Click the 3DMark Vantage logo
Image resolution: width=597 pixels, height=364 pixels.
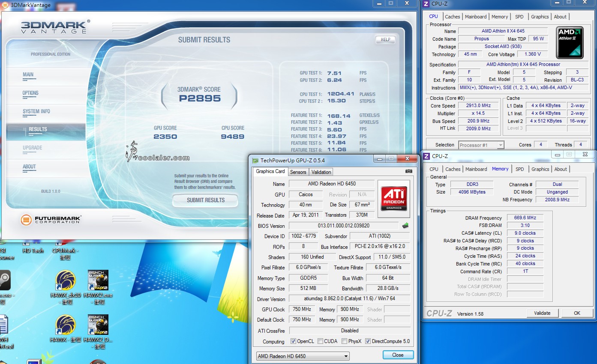(55, 27)
